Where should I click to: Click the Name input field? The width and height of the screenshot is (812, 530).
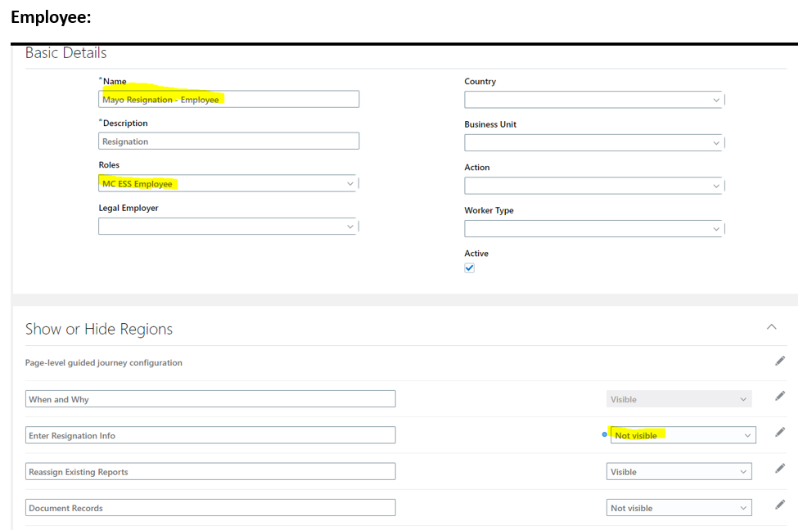[228, 100]
